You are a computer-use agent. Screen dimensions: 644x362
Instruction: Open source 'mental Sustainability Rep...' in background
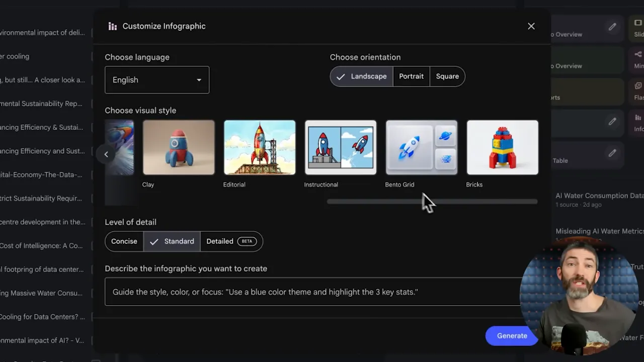[41, 104]
